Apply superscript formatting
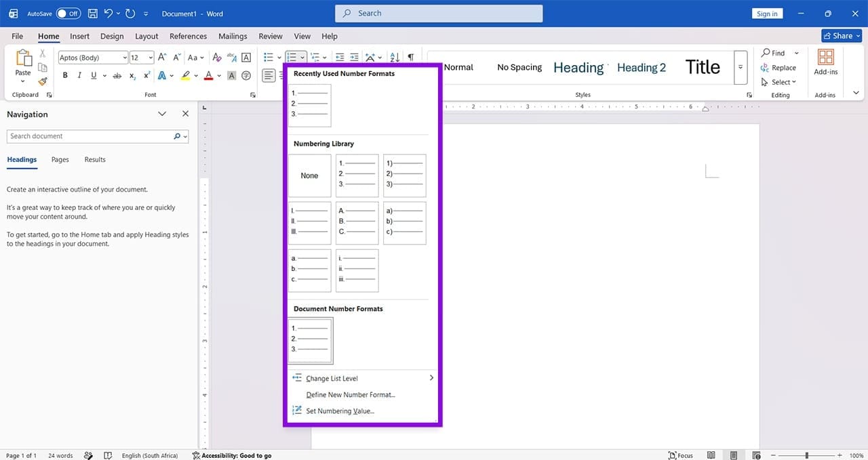This screenshot has height=460, width=868. tap(146, 76)
